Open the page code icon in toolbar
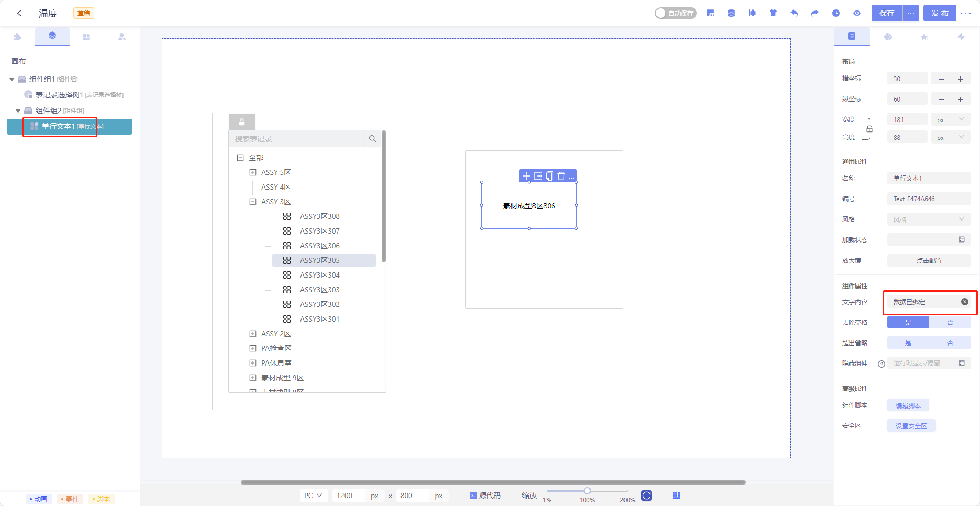 (710, 13)
